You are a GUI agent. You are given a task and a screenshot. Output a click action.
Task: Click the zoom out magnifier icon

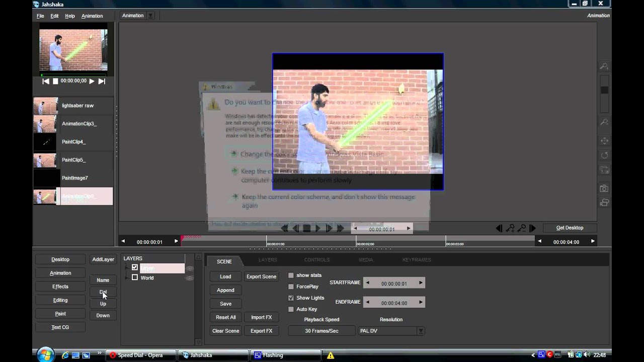[604, 122]
